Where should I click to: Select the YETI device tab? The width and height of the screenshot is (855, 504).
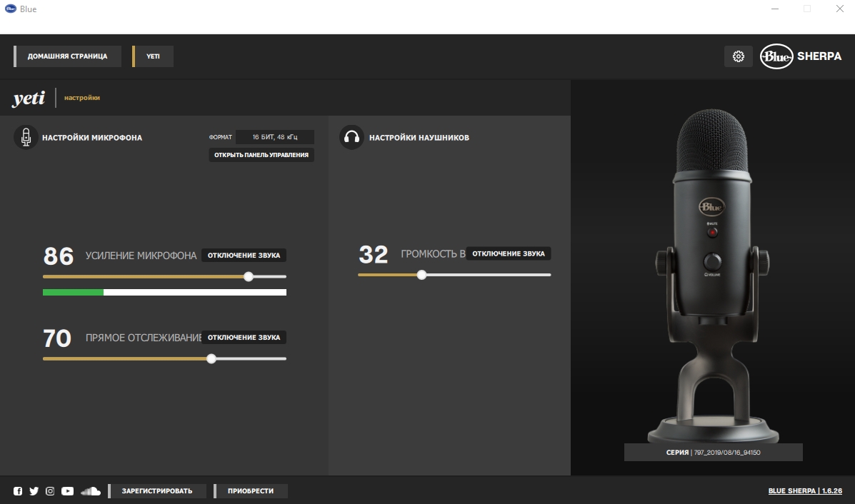click(x=153, y=56)
